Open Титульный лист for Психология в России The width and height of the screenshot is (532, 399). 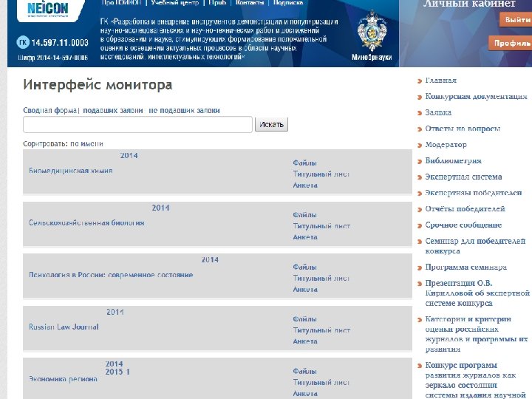click(321, 279)
